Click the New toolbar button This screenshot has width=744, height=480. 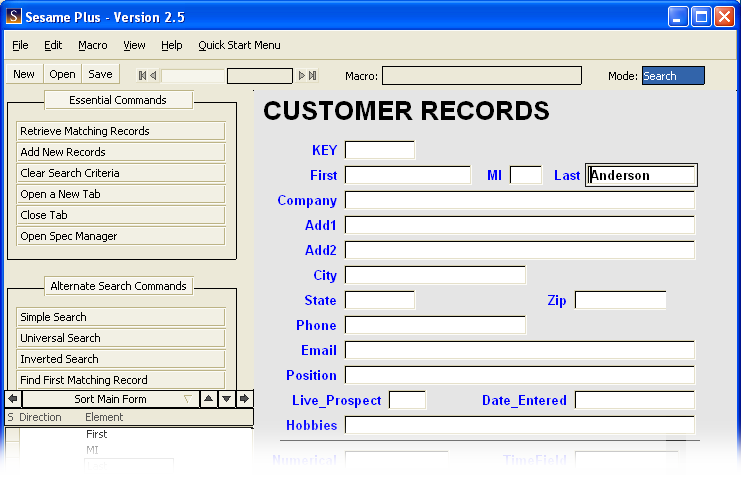click(x=24, y=74)
